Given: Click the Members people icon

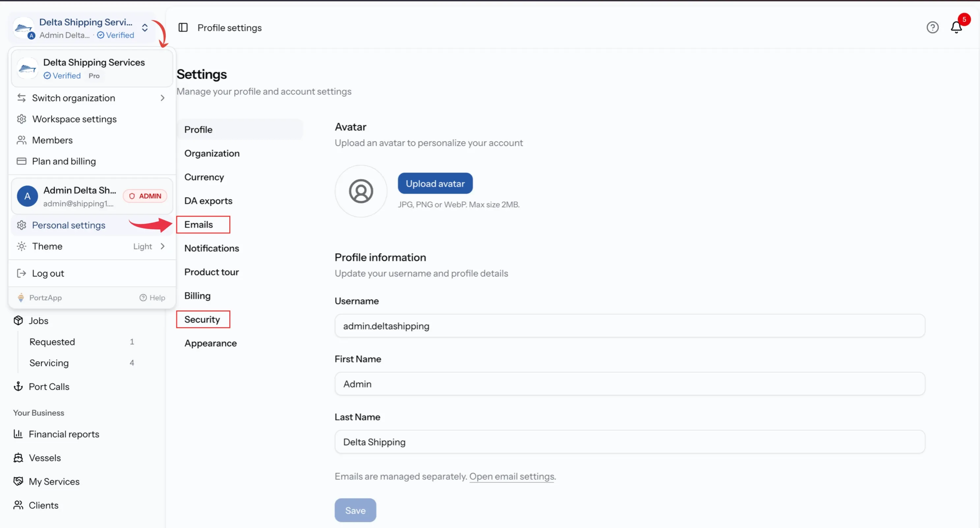Looking at the screenshot, I should tap(22, 140).
